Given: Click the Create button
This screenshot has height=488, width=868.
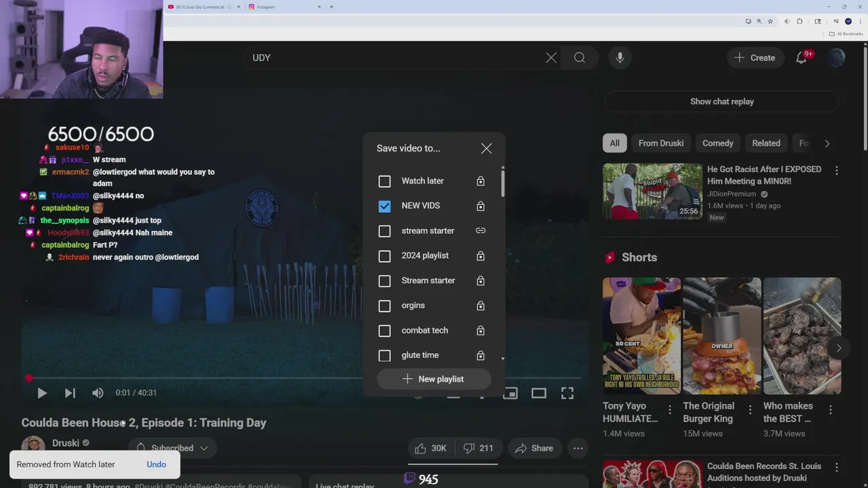Looking at the screenshot, I should (755, 58).
